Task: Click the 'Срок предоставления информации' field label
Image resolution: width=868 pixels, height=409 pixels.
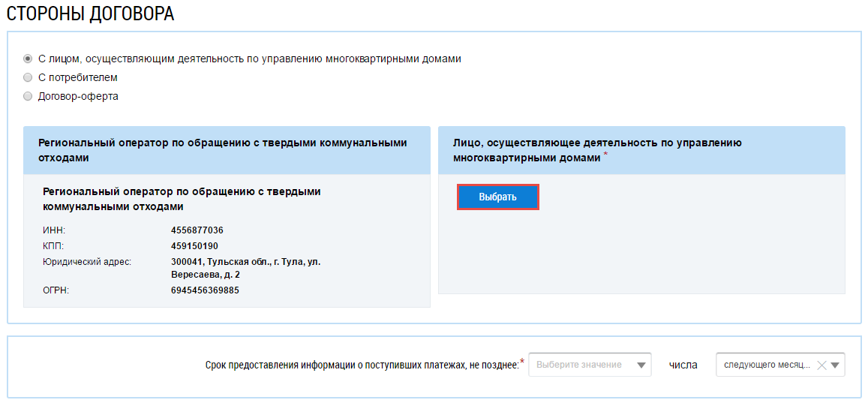Action: pos(362,365)
